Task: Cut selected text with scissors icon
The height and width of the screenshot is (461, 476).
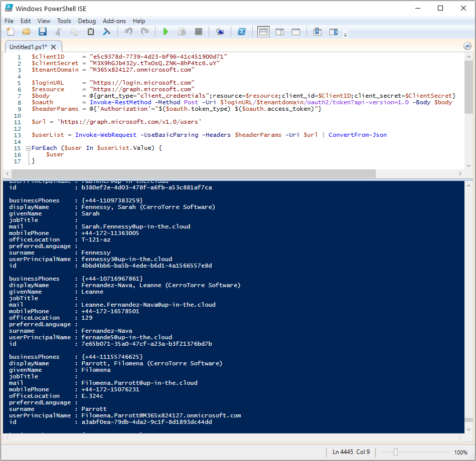Action: coord(59,31)
